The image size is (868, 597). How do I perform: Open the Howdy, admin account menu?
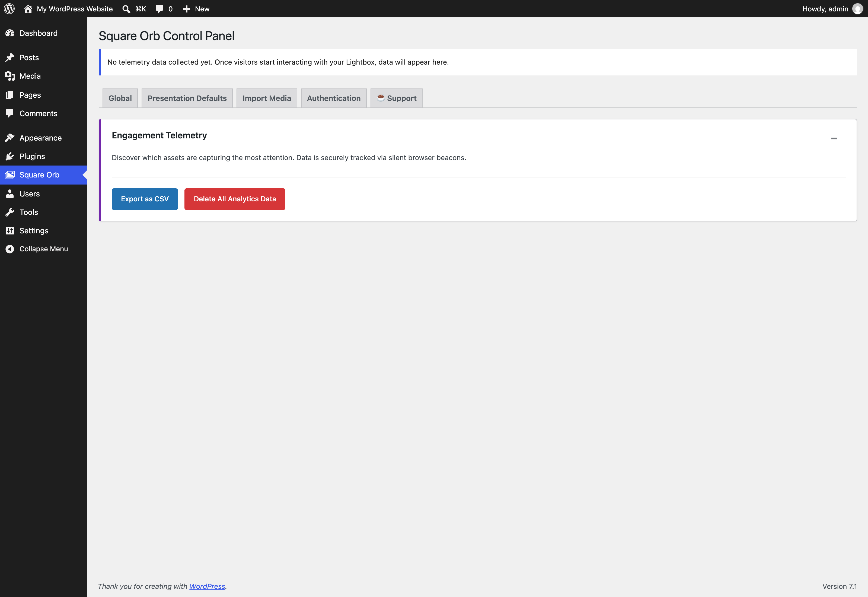pyautogui.click(x=832, y=9)
